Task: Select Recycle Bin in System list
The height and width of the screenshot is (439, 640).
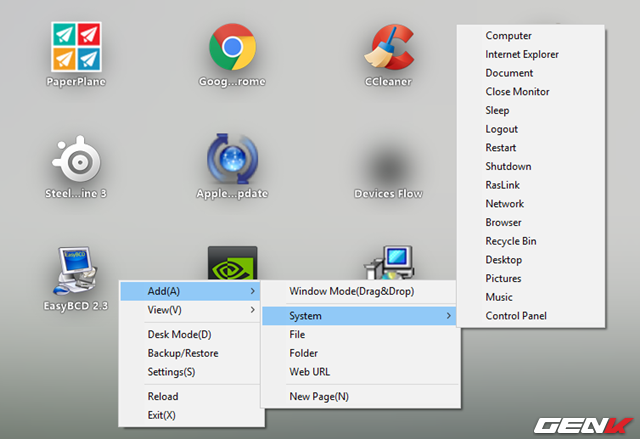Action: (x=510, y=241)
